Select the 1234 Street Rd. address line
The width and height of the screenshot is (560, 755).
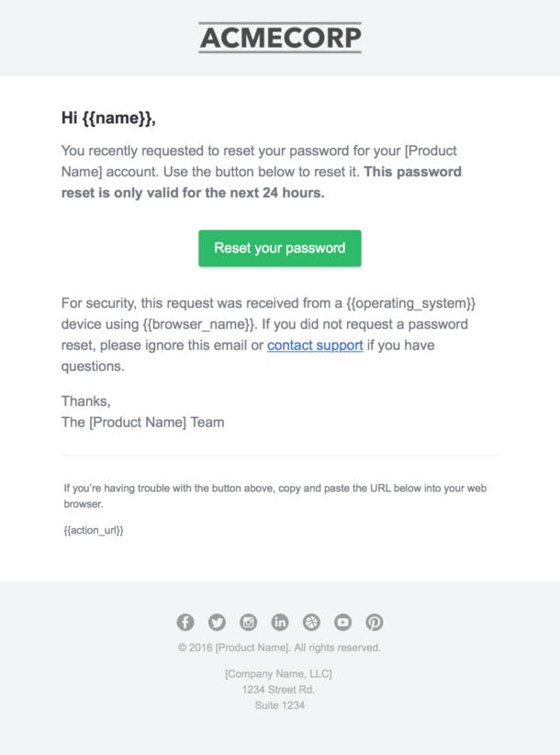(x=280, y=689)
